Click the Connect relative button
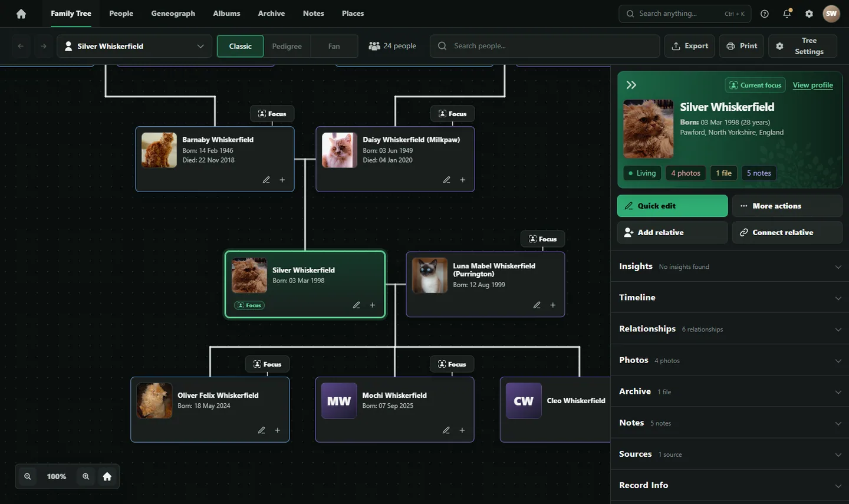This screenshot has height=504, width=849. pos(787,232)
